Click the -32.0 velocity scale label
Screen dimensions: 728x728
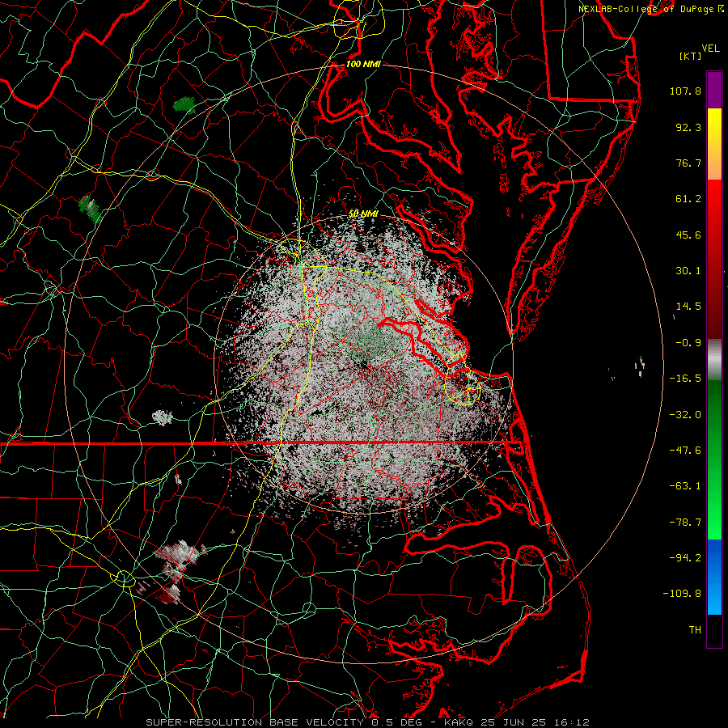[x=685, y=415]
